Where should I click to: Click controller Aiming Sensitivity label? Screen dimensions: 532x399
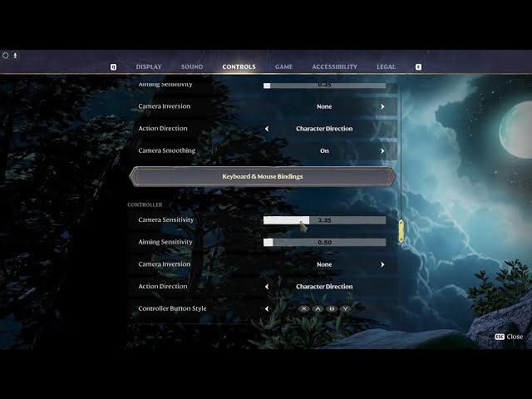165,242
